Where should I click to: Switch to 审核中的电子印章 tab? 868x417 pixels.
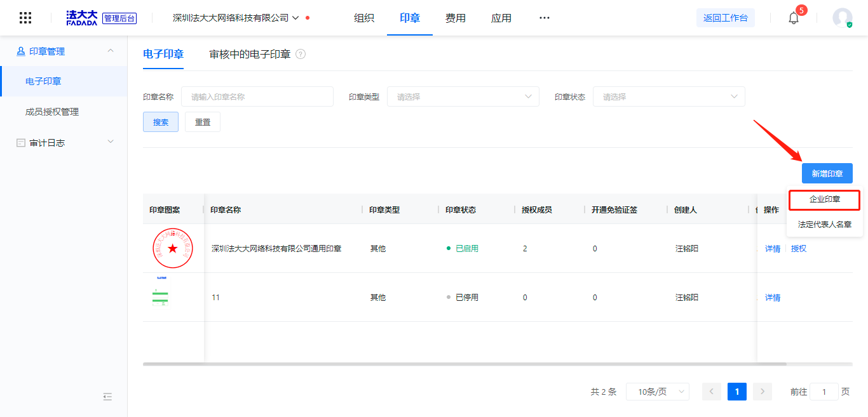pos(250,55)
